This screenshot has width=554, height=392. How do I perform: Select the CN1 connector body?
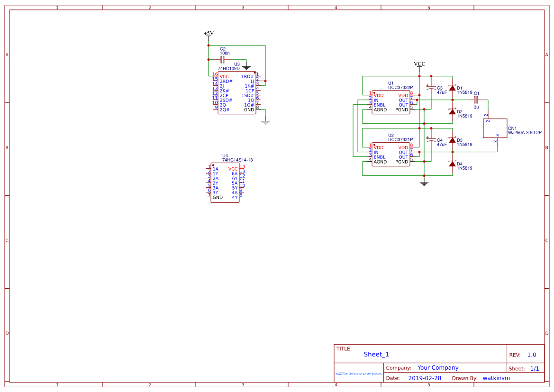tap(495, 128)
